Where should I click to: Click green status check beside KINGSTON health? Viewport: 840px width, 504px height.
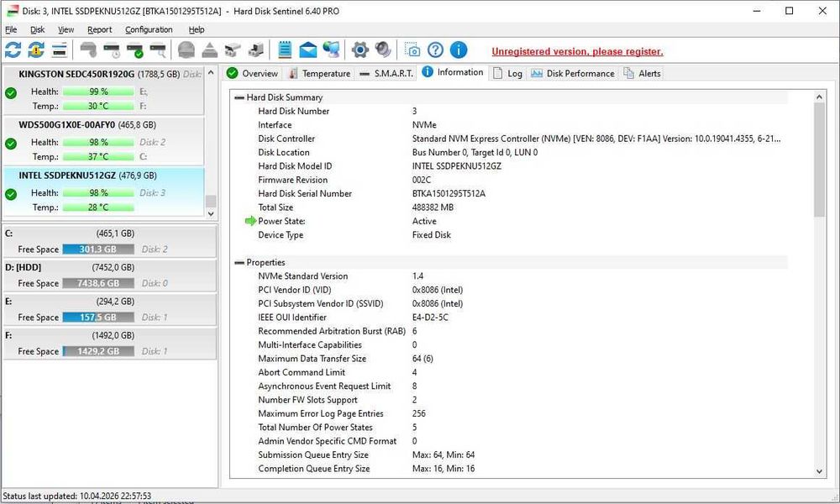pos(11,93)
